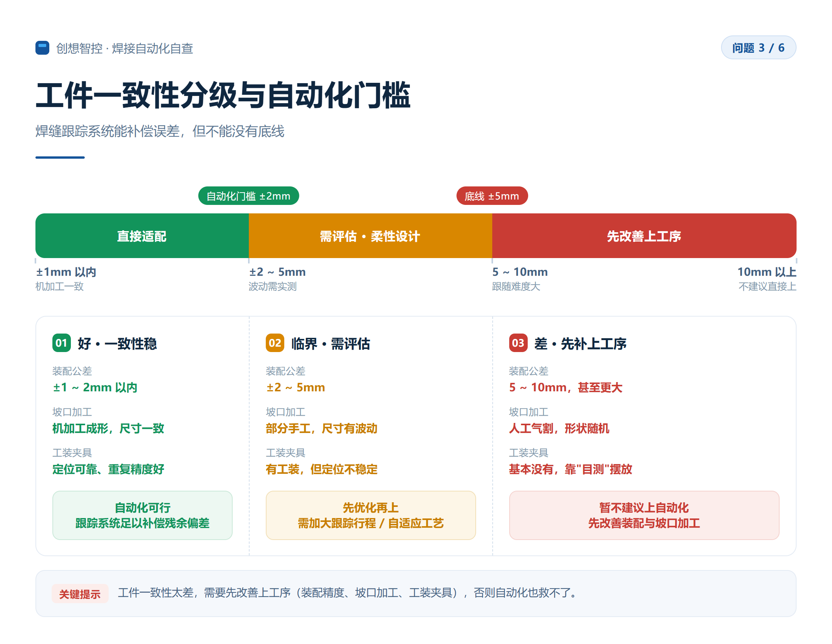Click the 问题 3 / 6 badge
This screenshot has width=832, height=644.
coord(758,47)
